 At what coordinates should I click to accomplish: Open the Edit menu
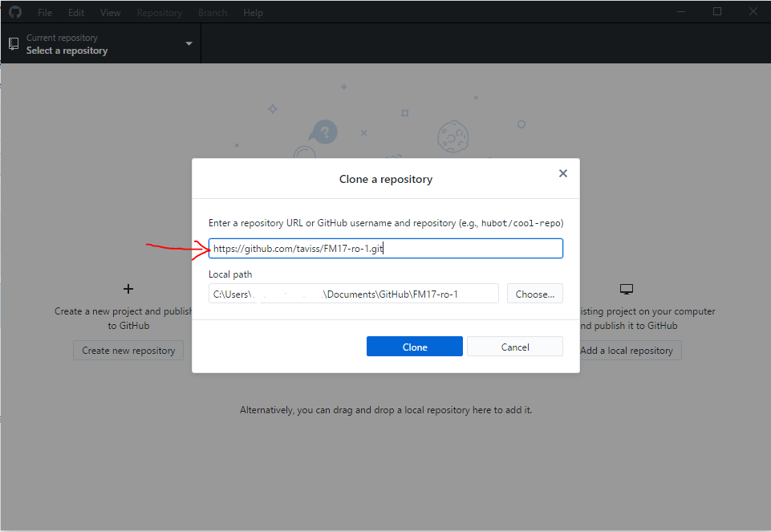pyautogui.click(x=76, y=13)
